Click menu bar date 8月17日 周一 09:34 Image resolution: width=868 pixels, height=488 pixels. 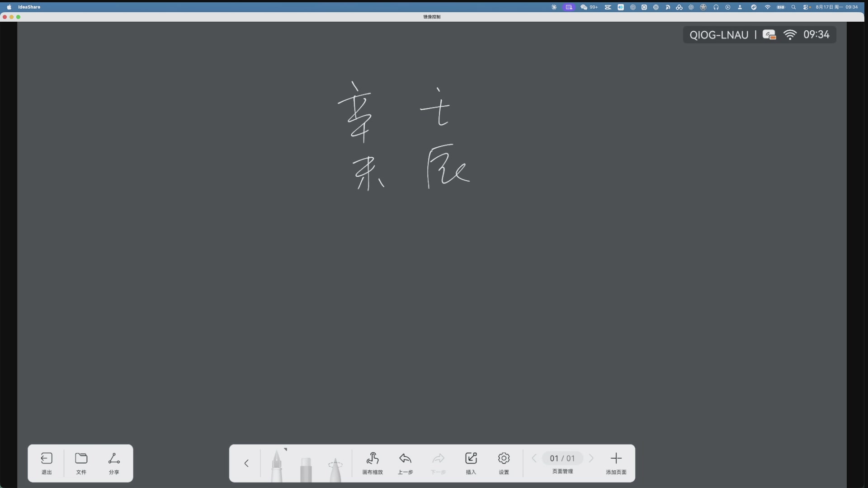836,7
